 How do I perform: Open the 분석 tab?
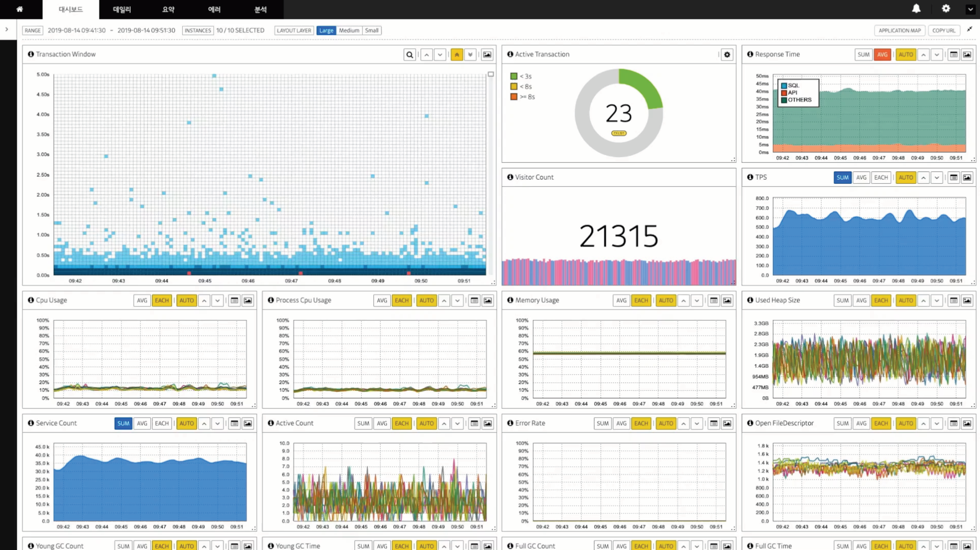(260, 9)
